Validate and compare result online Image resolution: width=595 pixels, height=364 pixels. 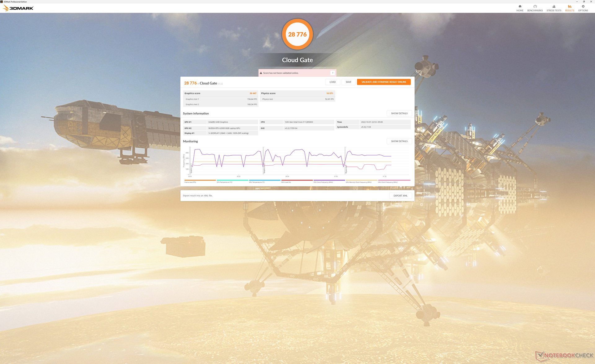tap(384, 82)
